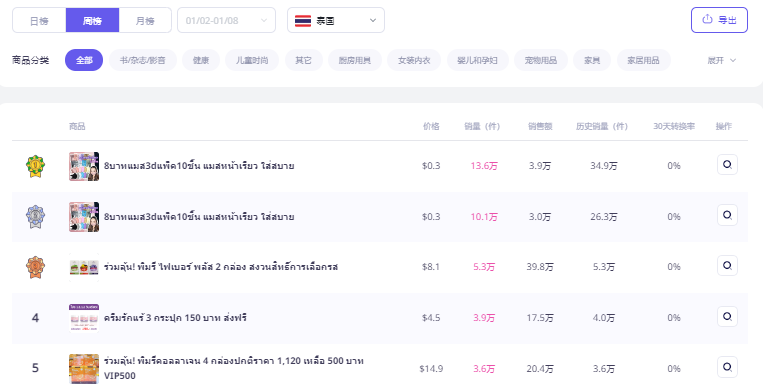Click the gold medal rank icon

[x=35, y=166]
